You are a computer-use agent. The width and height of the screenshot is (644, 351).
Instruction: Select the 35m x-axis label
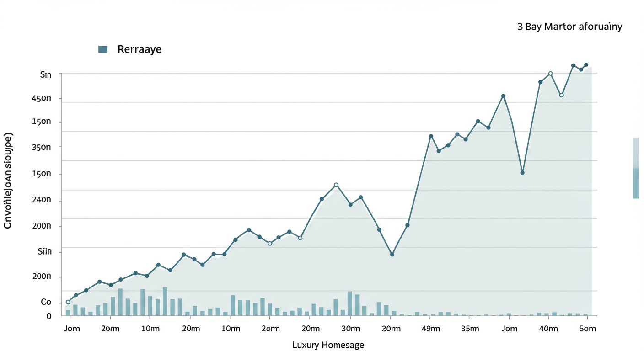pos(470,329)
